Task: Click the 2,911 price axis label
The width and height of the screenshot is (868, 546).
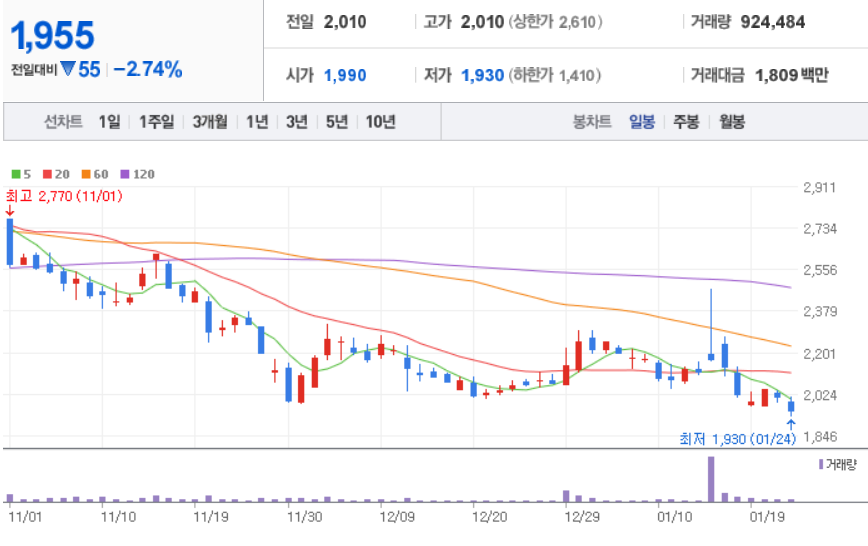Action: 820,187
